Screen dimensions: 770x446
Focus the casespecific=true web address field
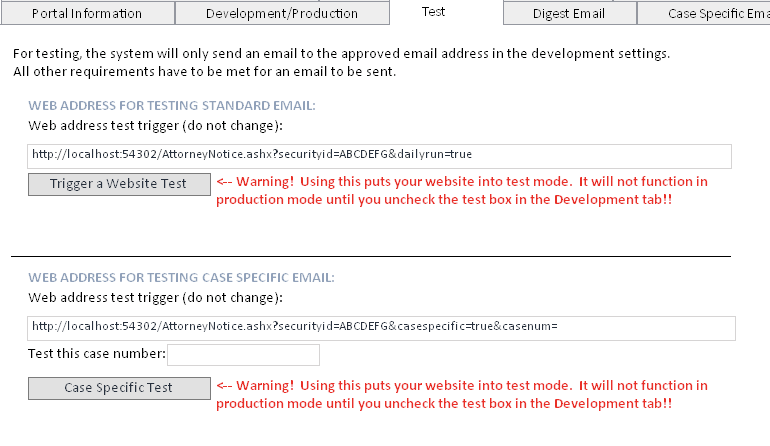[x=380, y=327]
